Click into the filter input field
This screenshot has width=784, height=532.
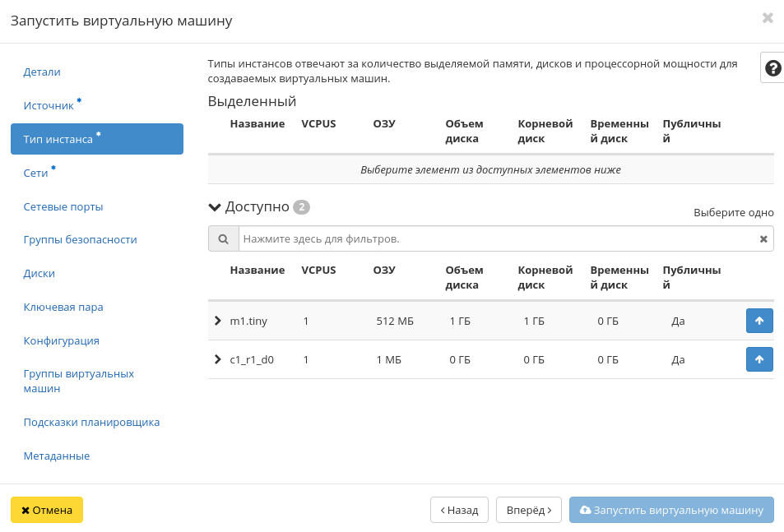[494, 239]
